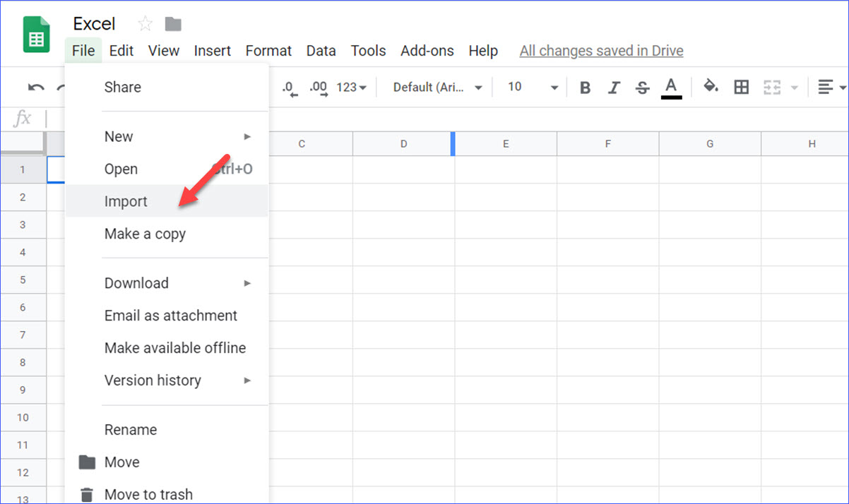849x504 pixels.
Task: Click the undo icon in toolbar
Action: click(35, 85)
